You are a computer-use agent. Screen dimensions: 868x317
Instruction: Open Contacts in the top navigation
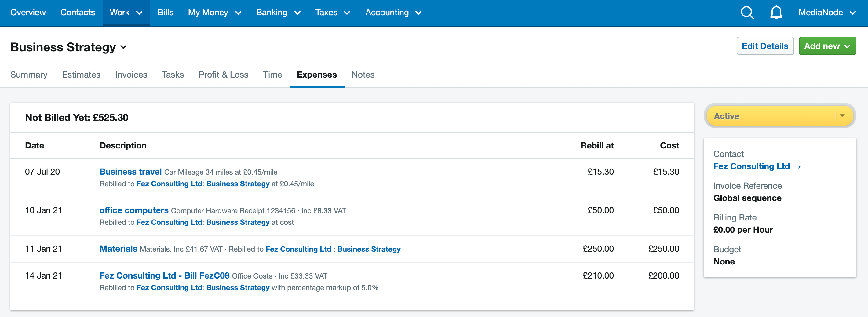pos(78,13)
